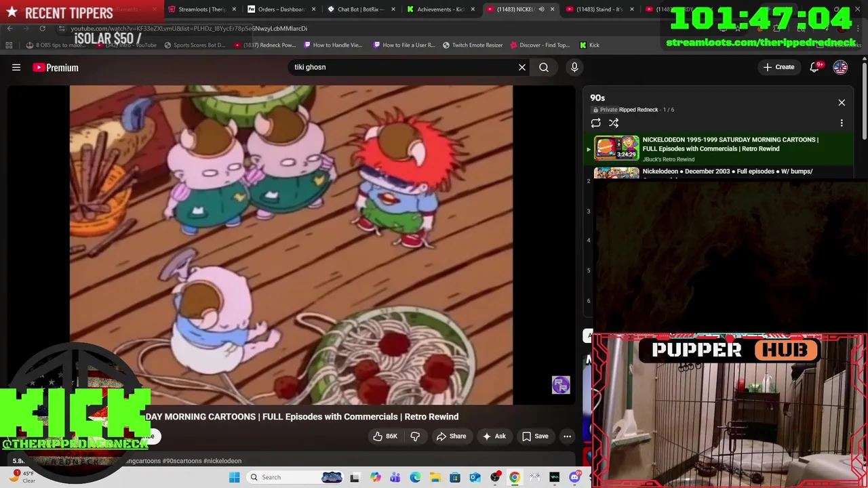The image size is (868, 488).
Task: Click the JBuck's Retro Rewind channel name
Action: 669,159
